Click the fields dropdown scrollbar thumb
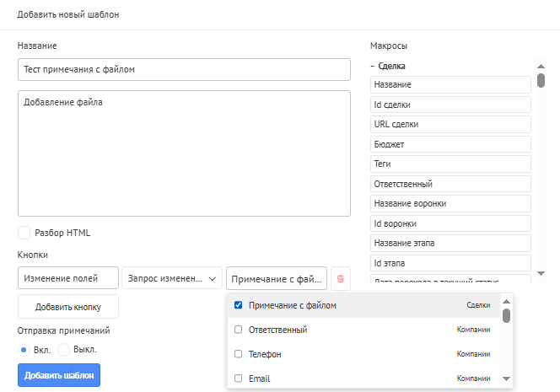This screenshot has height=392, width=560. [506, 315]
